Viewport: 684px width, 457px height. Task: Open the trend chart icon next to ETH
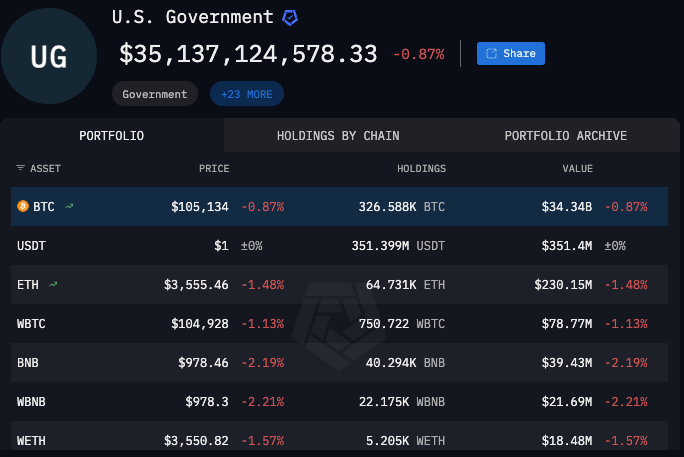click(x=53, y=285)
